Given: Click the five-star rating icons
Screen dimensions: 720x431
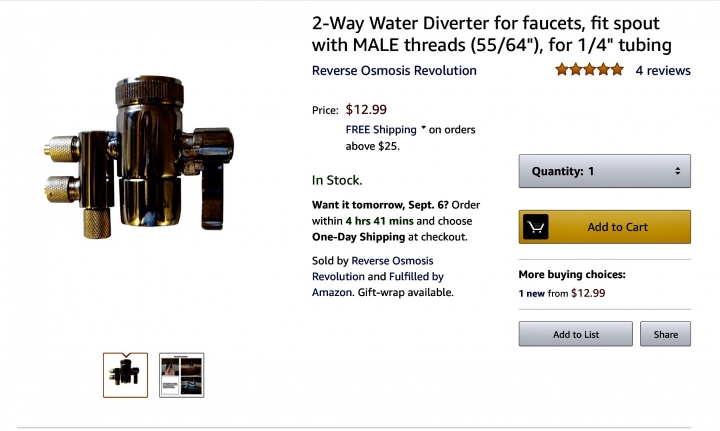Looking at the screenshot, I should click(589, 70).
